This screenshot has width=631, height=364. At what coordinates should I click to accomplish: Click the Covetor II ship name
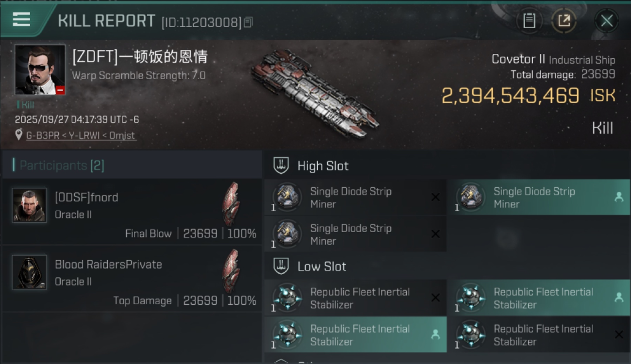(x=518, y=59)
